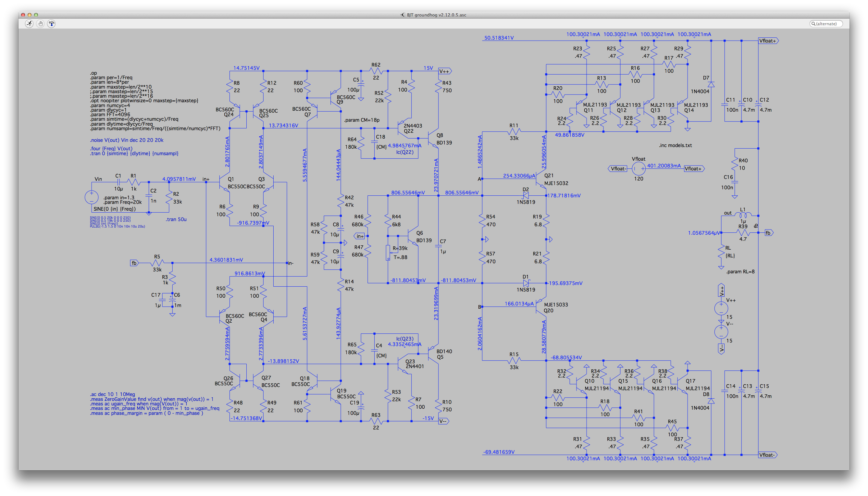This screenshot has width=868, height=496.
Task: Select capacitor C7 1µ label
Action: [x=443, y=246]
